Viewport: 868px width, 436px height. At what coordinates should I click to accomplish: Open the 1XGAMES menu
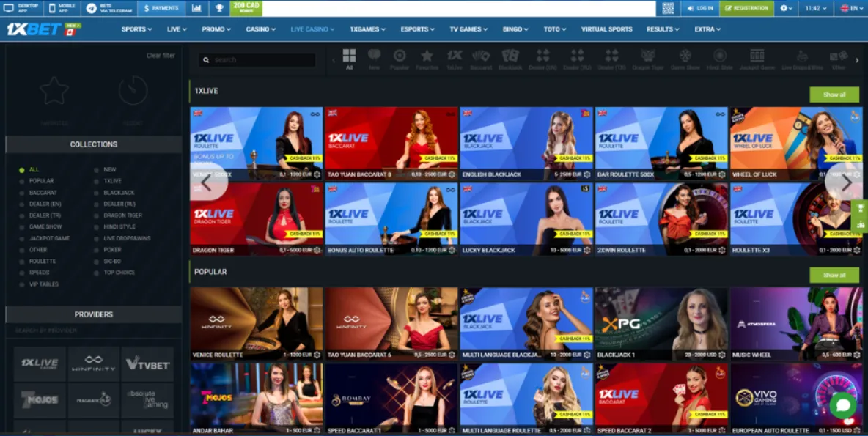pos(367,29)
